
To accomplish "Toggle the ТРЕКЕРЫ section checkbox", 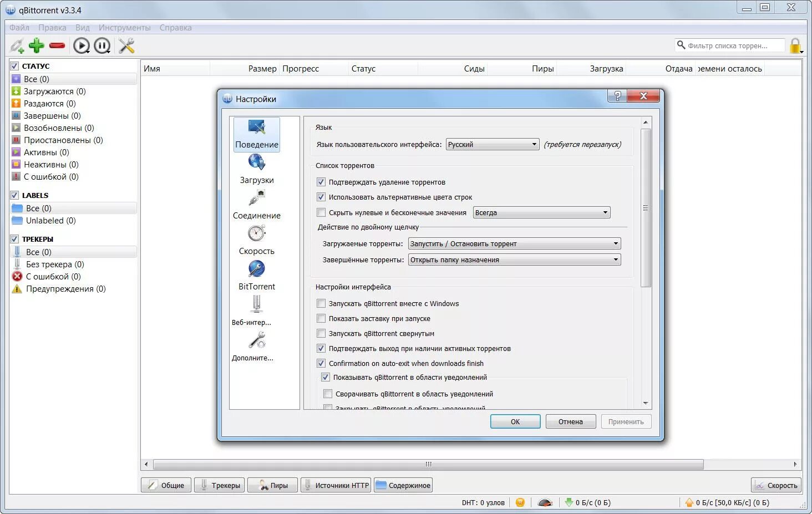I will [14, 239].
